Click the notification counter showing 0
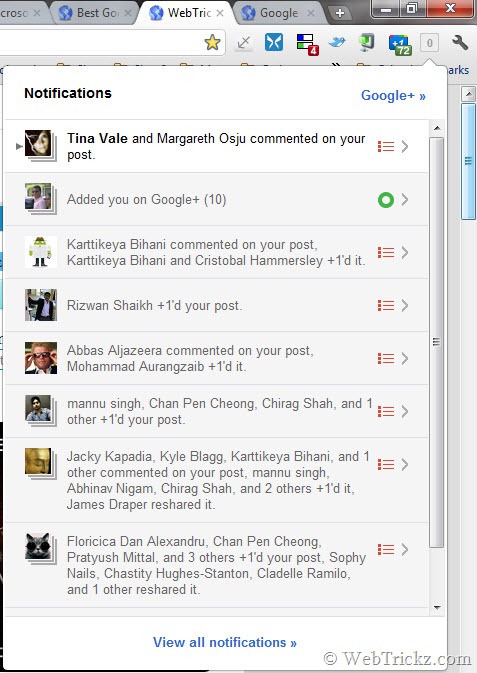 tap(429, 43)
